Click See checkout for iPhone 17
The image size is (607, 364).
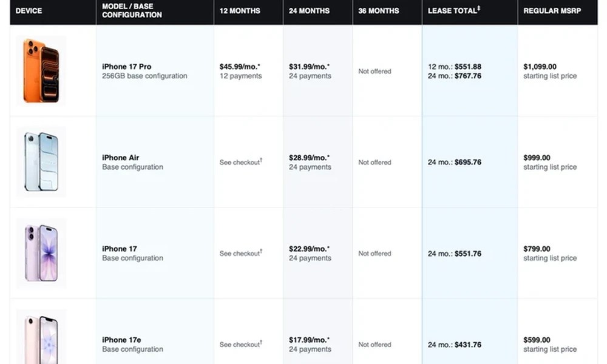pos(241,253)
